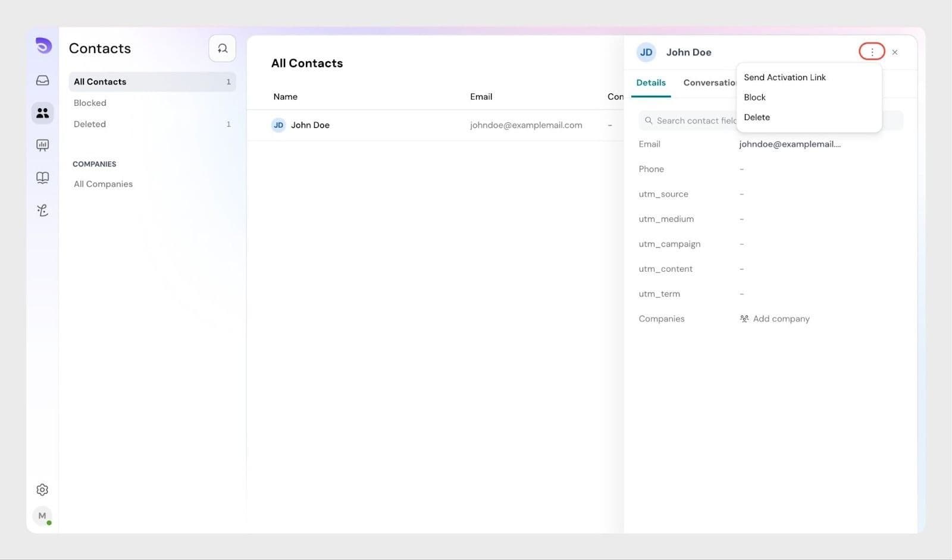Click the settings gear icon
This screenshot has height=560, width=952.
tap(42, 490)
